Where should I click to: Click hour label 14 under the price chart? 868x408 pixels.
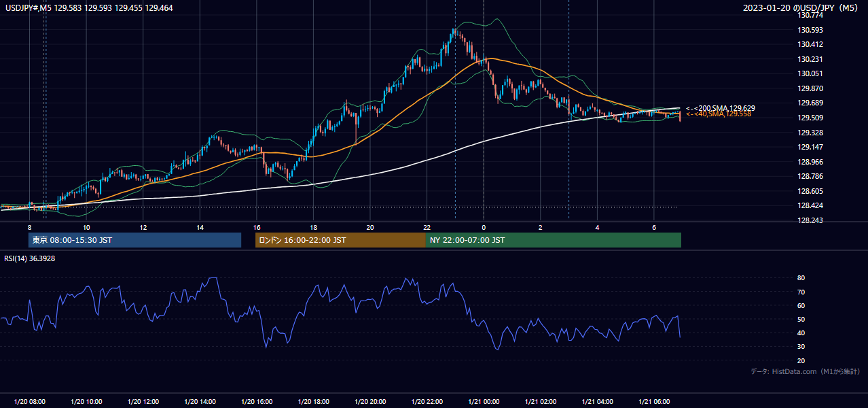200,227
